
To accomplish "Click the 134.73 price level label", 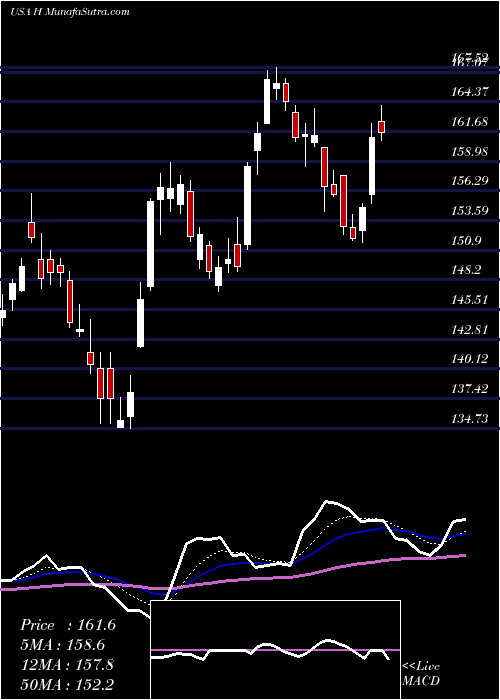I will (x=470, y=418).
